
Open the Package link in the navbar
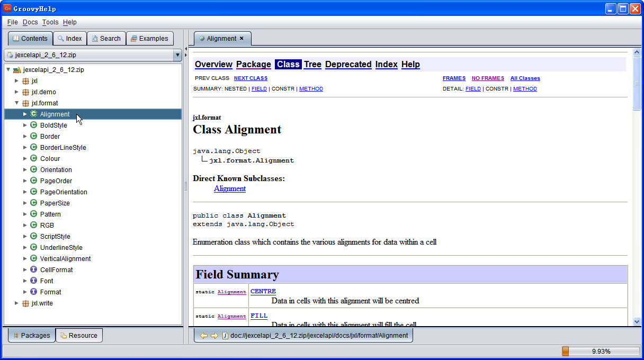254,64
